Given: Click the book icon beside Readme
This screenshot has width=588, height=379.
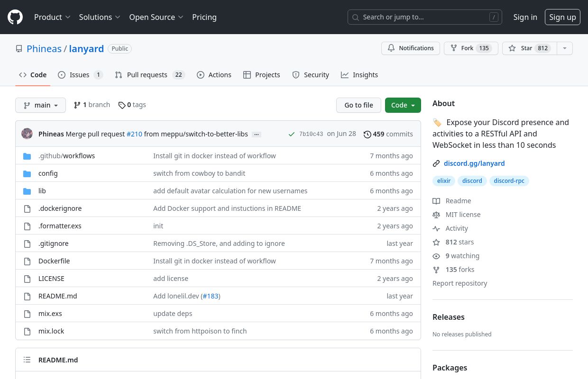Looking at the screenshot, I should pyautogui.click(x=436, y=201).
